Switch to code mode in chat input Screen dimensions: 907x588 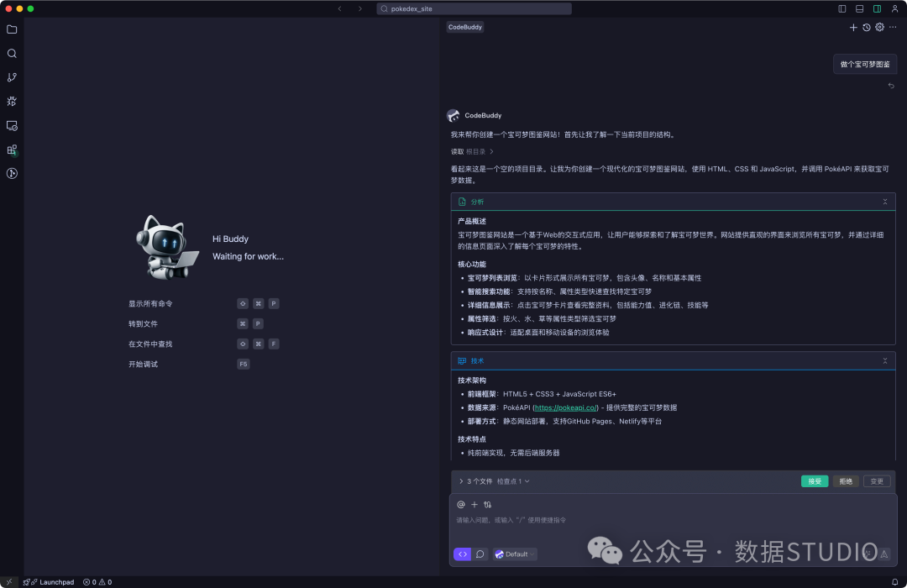click(462, 554)
